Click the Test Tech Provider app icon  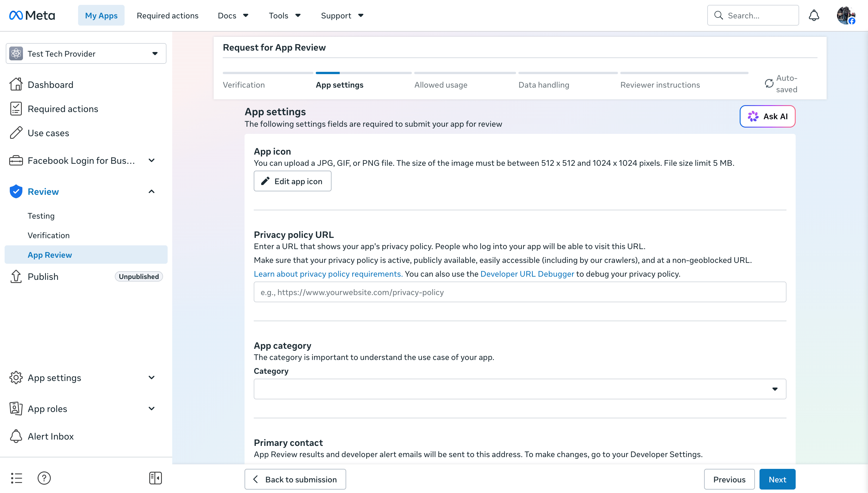coord(16,53)
